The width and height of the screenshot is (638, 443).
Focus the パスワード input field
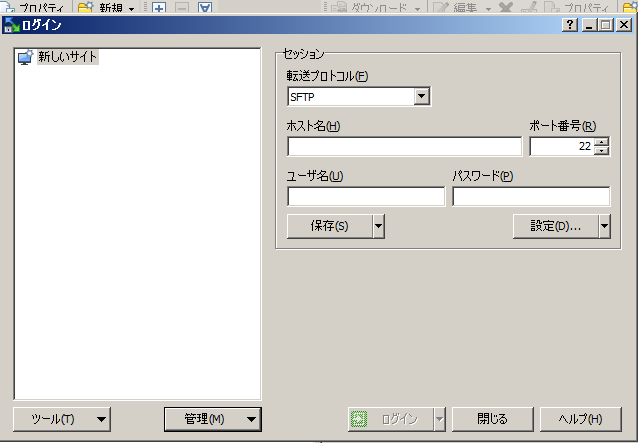tap(531, 196)
